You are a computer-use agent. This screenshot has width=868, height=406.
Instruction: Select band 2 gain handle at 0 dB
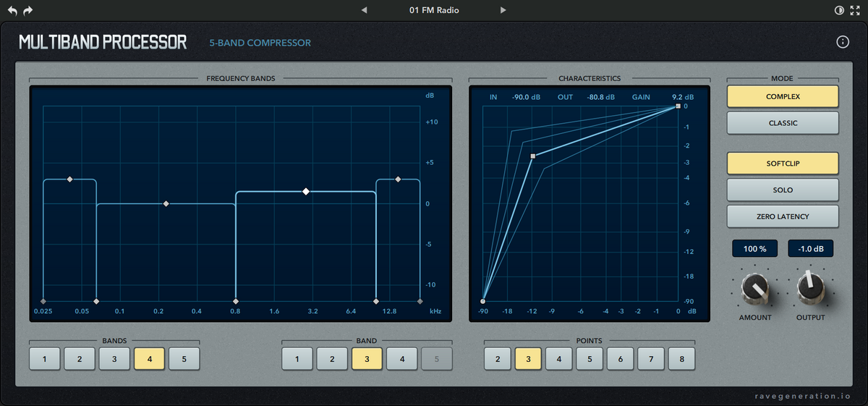click(166, 204)
